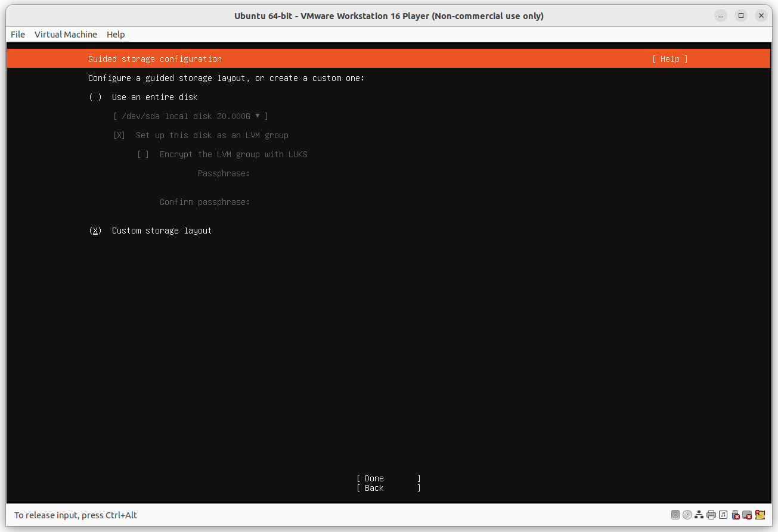
Task: Open the VMware message log icon
Action: pyautogui.click(x=760, y=515)
